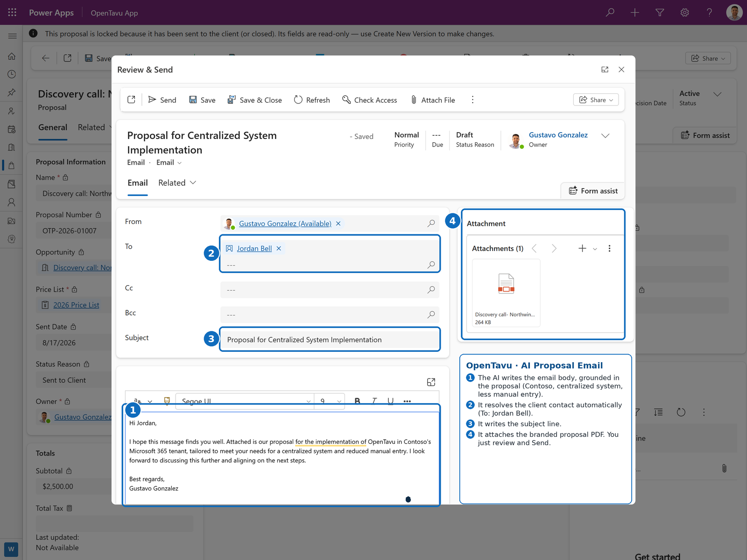This screenshot has height=560, width=747.
Task: Toggle italic formatting in the editor
Action: 374,401
